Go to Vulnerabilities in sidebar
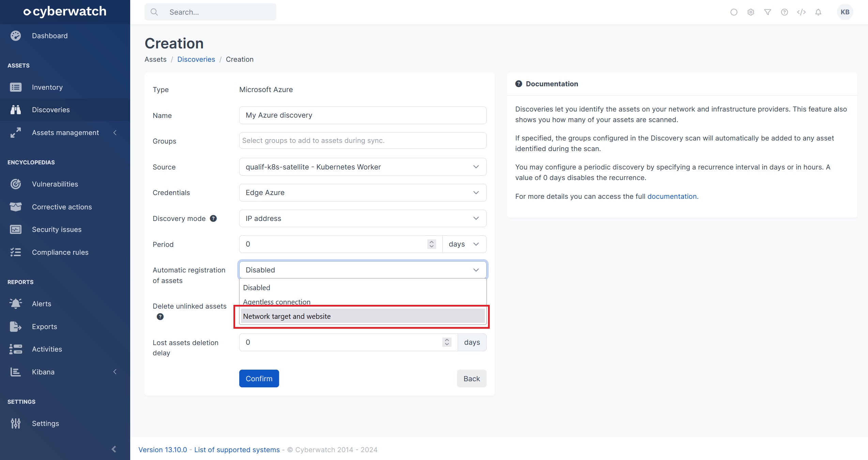This screenshot has width=868, height=460. 55,184
